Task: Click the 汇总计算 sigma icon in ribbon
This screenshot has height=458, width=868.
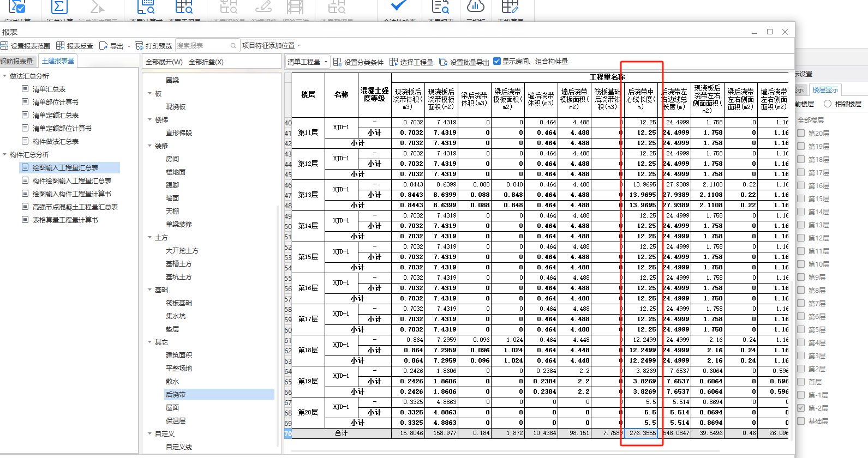Action: (59, 8)
